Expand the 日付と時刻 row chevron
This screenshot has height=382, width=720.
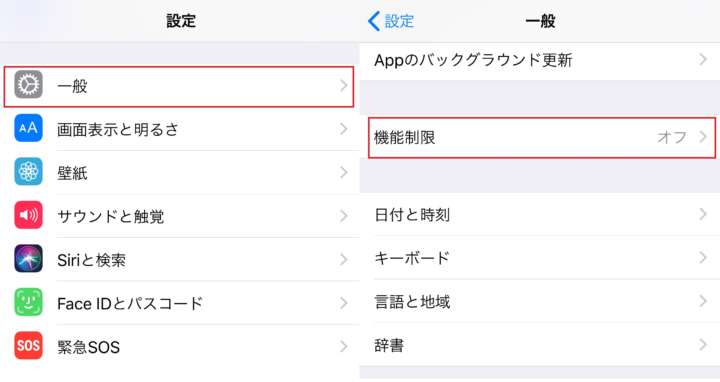[703, 214]
